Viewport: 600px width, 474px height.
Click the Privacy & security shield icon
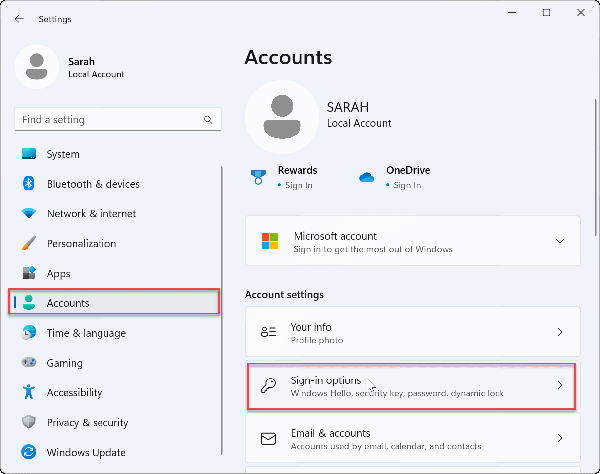pyautogui.click(x=28, y=423)
